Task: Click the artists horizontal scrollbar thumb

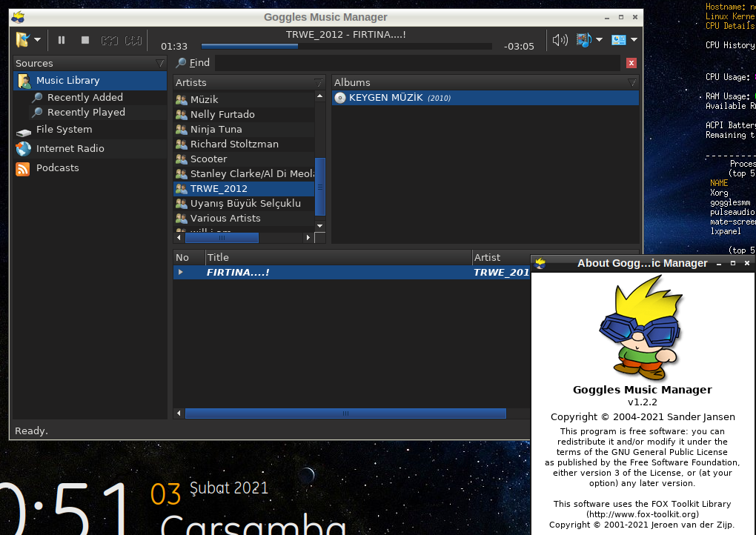Action: pyautogui.click(x=222, y=238)
